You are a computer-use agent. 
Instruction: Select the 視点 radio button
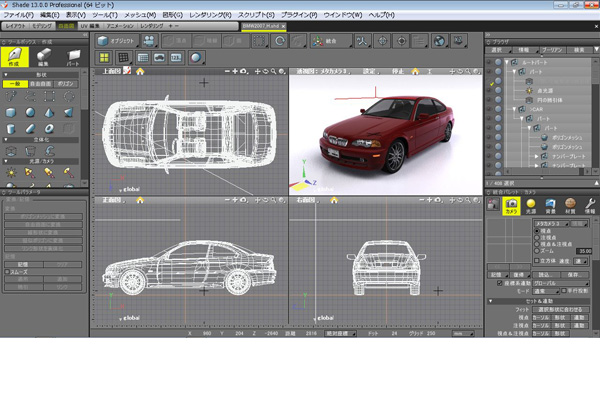tap(537, 231)
